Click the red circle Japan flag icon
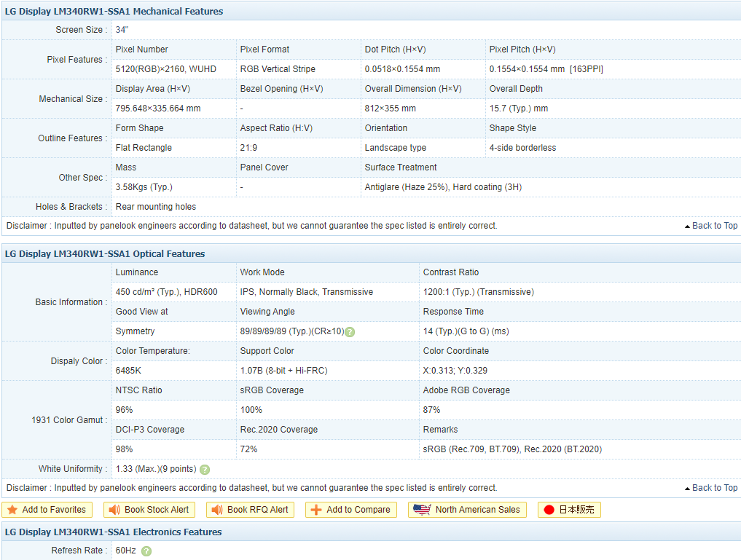741x560 pixels. tap(549, 510)
